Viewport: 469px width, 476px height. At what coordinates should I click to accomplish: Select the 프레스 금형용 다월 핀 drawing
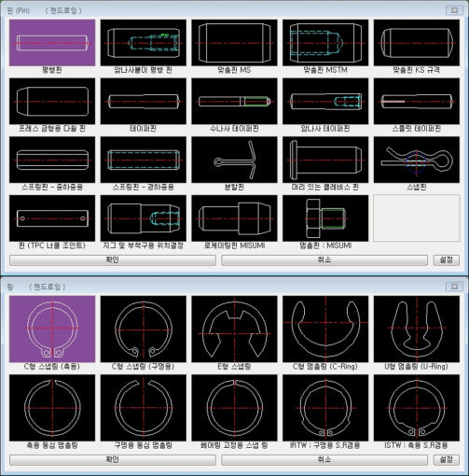(52, 101)
